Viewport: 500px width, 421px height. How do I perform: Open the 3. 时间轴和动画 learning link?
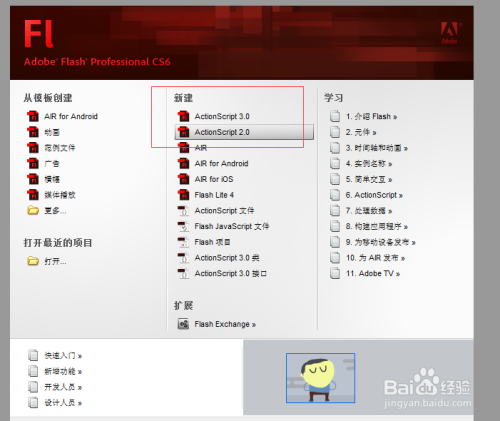377,148
